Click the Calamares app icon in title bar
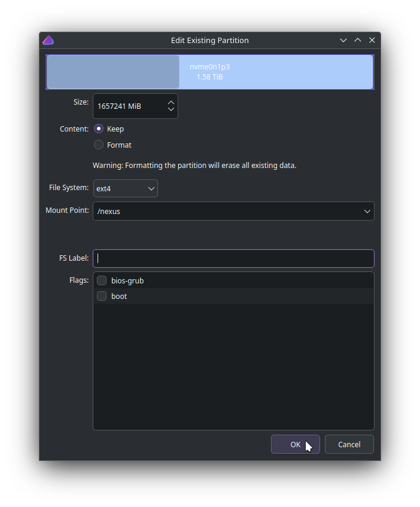 click(48, 40)
